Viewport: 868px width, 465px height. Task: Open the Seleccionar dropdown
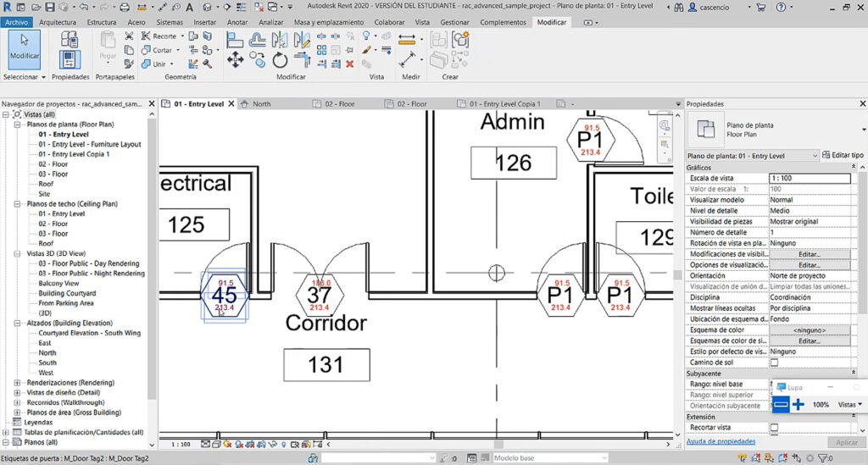(25, 77)
